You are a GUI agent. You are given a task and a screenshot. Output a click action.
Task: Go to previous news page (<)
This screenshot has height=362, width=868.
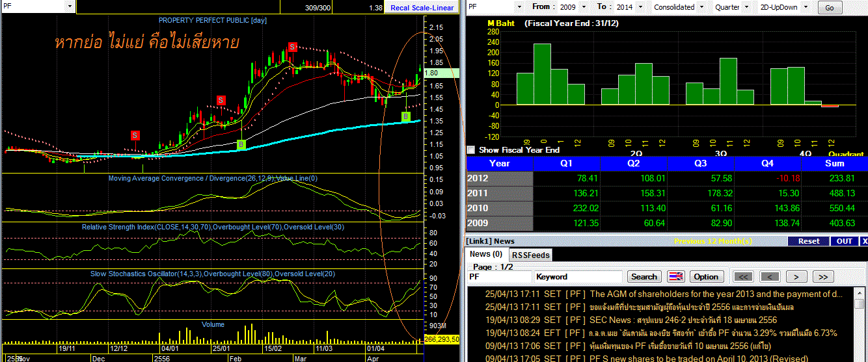770,277
